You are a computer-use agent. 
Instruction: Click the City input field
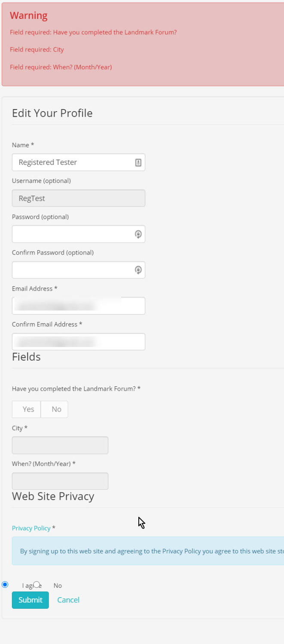pos(60,445)
